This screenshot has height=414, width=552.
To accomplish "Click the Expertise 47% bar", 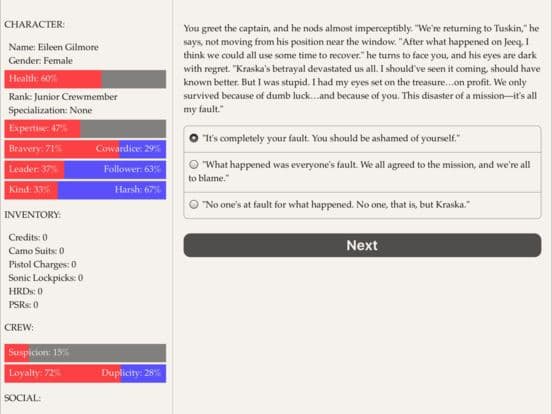I will pyautogui.click(x=85, y=128).
